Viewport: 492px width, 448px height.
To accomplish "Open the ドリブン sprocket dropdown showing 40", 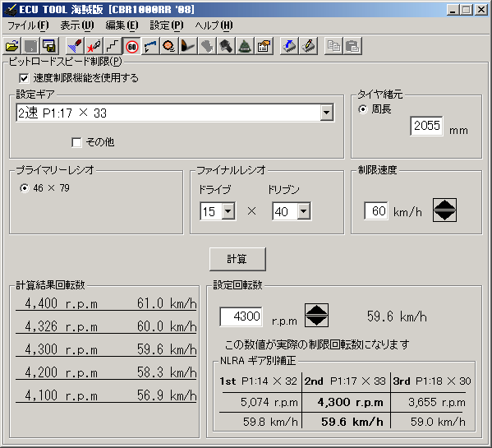I will point(303,211).
